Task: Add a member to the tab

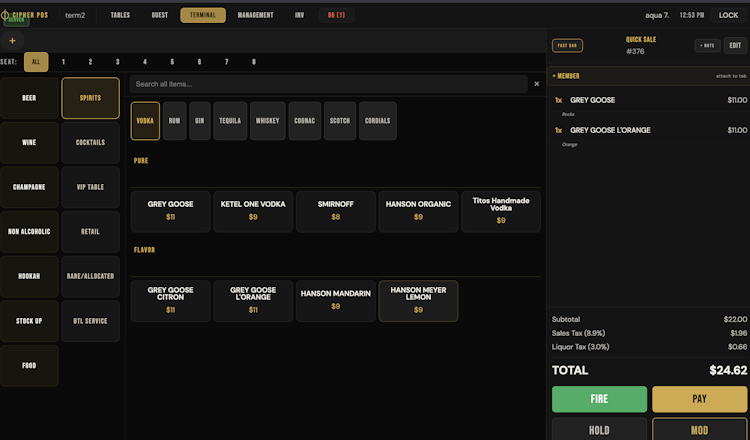Action: 649,76
